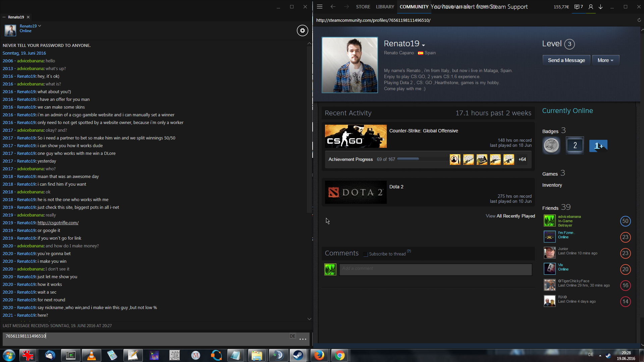Expand the More dropdown on the profile
The width and height of the screenshot is (644, 362).
pos(605,60)
